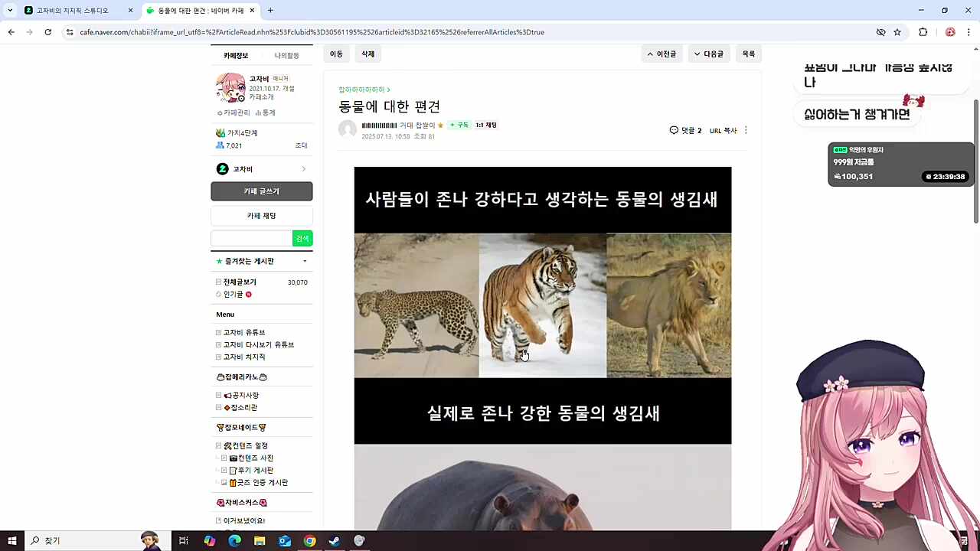980x551 pixels.
Task: Click the browser reload icon
Action: pos(47,32)
